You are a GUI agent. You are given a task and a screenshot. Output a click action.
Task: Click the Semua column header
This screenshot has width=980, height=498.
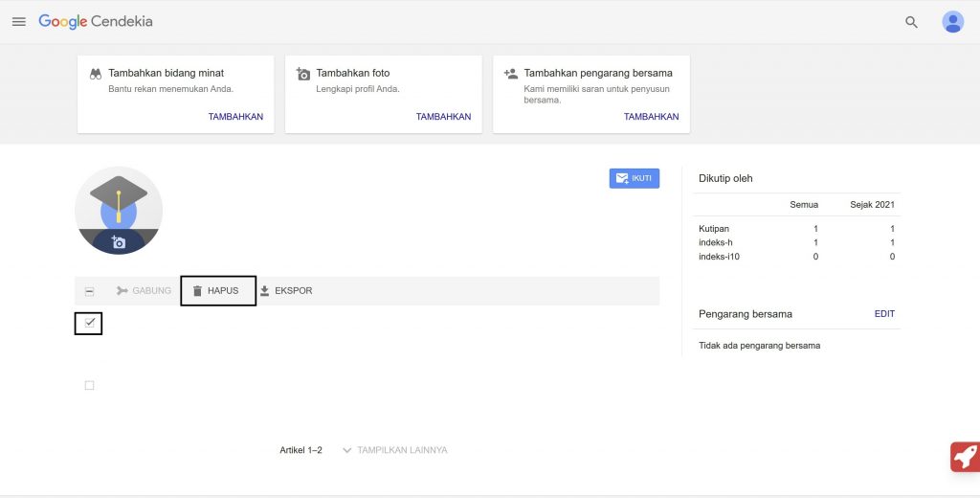[x=804, y=205]
